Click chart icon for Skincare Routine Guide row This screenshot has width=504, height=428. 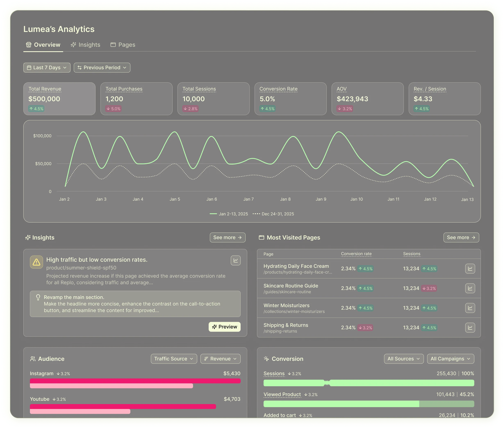pos(470,288)
